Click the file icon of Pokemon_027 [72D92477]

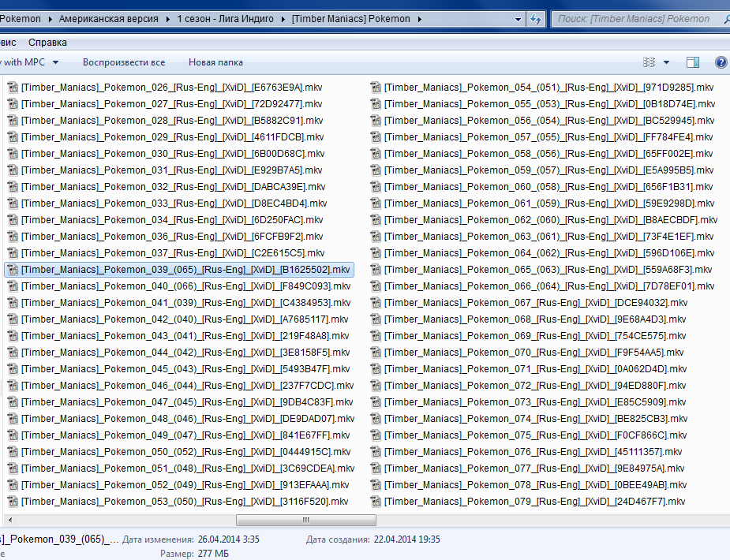click(x=13, y=104)
